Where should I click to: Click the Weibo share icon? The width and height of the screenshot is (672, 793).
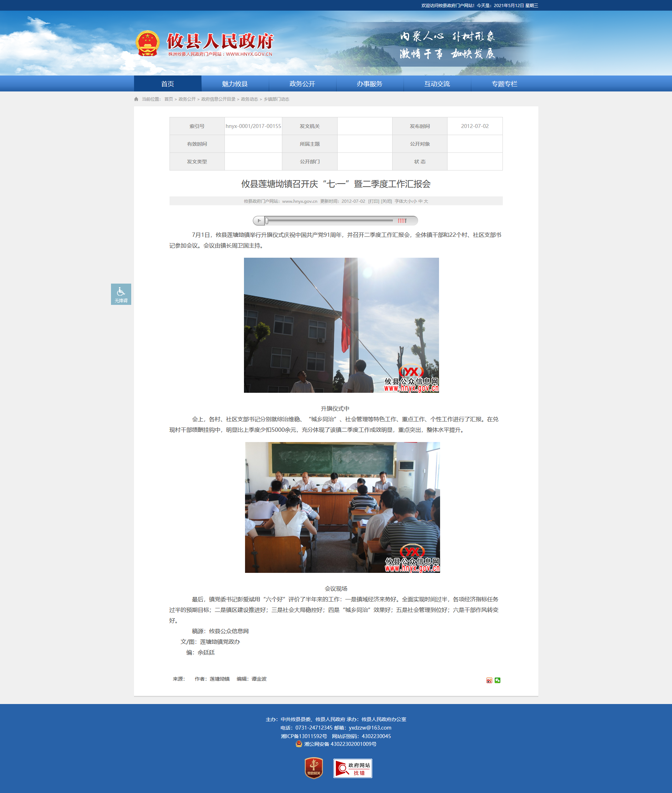coord(489,680)
